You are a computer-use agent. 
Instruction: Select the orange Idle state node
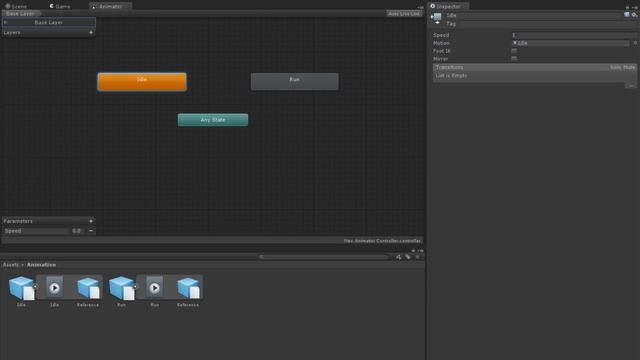pyautogui.click(x=142, y=82)
